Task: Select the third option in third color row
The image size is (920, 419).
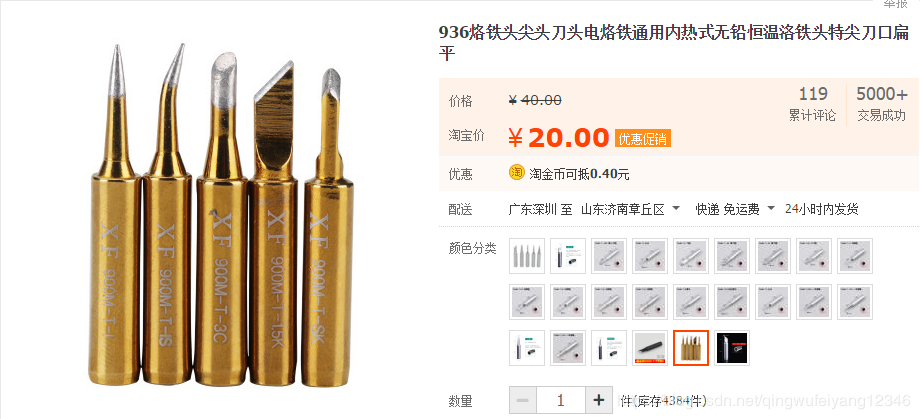Action: (609, 348)
